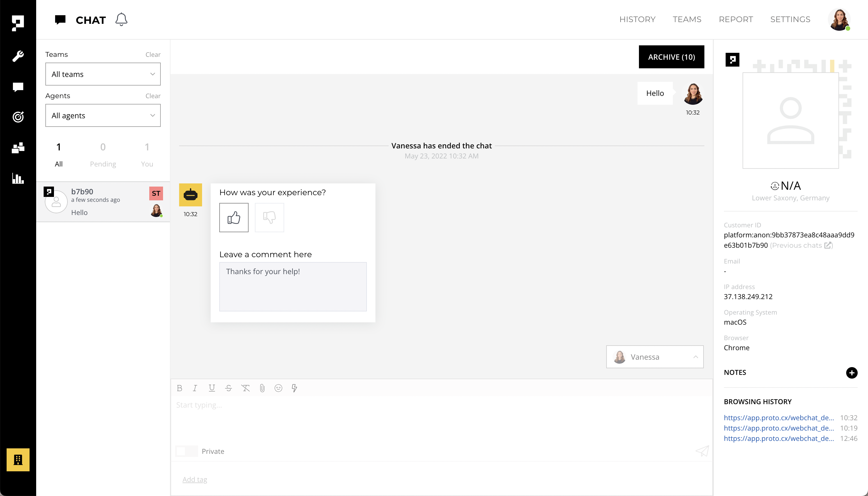Open the wrench tools sidebar icon
This screenshot has width=868, height=496.
(x=18, y=56)
